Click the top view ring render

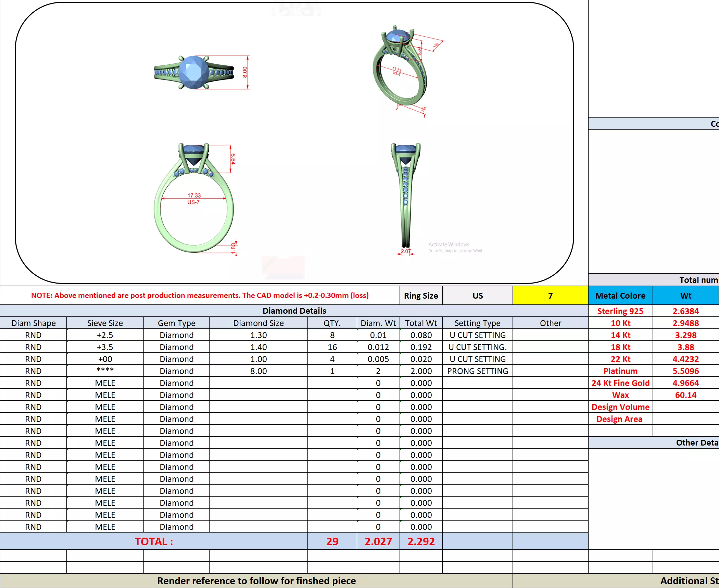pyautogui.click(x=194, y=73)
